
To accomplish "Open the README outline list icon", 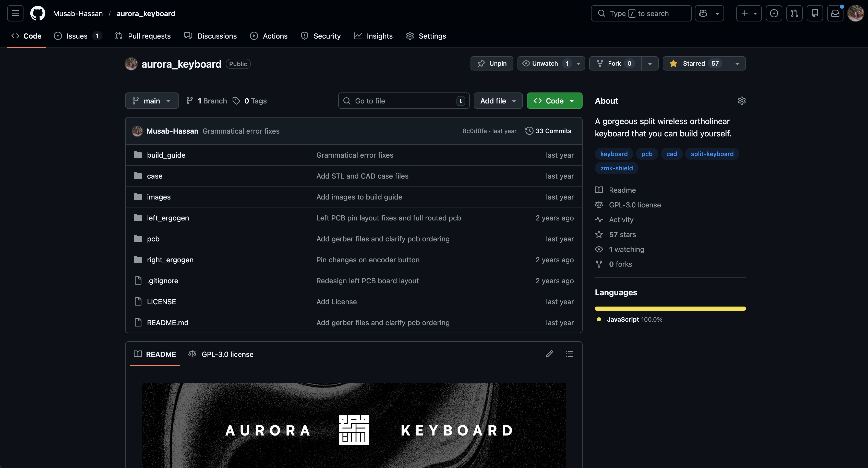I will point(569,354).
